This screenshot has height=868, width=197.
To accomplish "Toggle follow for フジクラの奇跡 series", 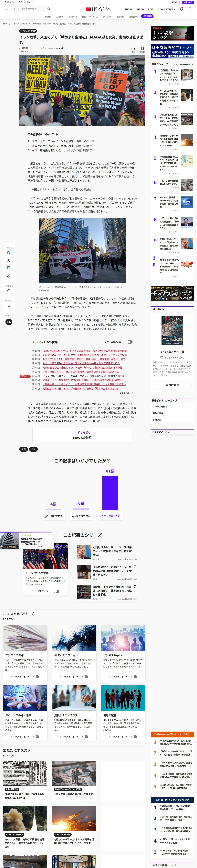I will (36, 677).
